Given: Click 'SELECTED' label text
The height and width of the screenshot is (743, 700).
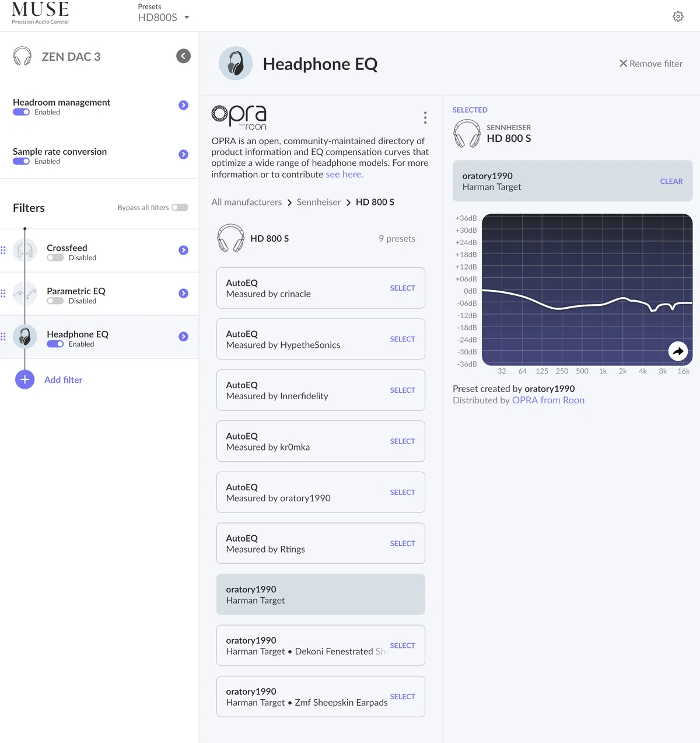Looking at the screenshot, I should (470, 110).
